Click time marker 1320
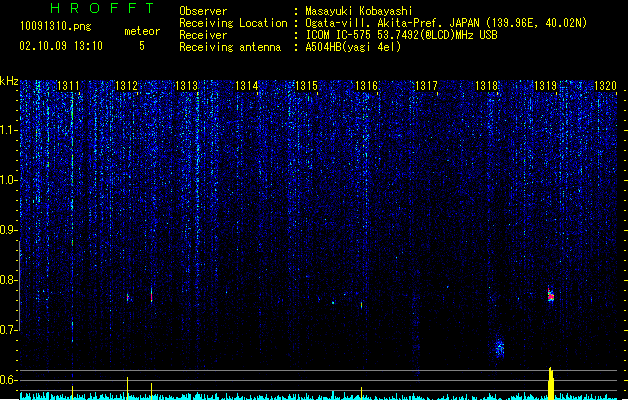The width and height of the screenshot is (629, 400). 605,86
